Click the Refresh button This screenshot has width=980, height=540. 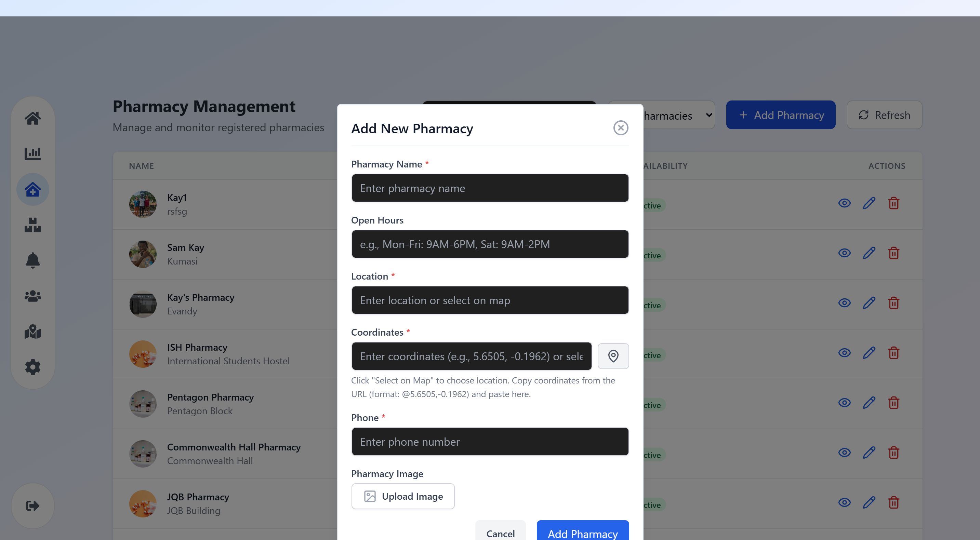[884, 115]
